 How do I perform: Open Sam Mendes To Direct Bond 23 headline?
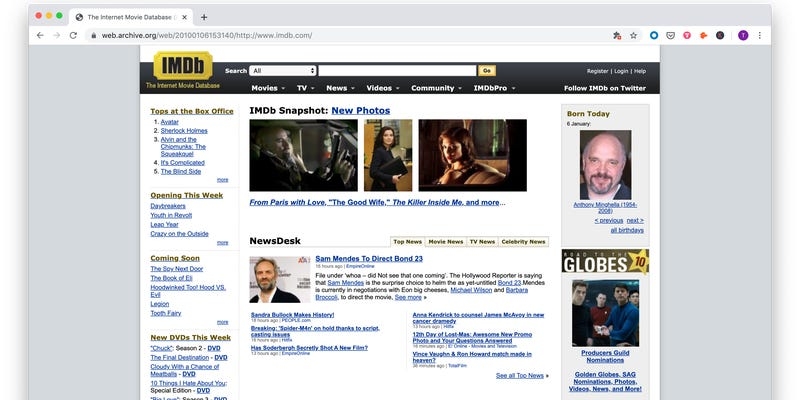(x=369, y=259)
